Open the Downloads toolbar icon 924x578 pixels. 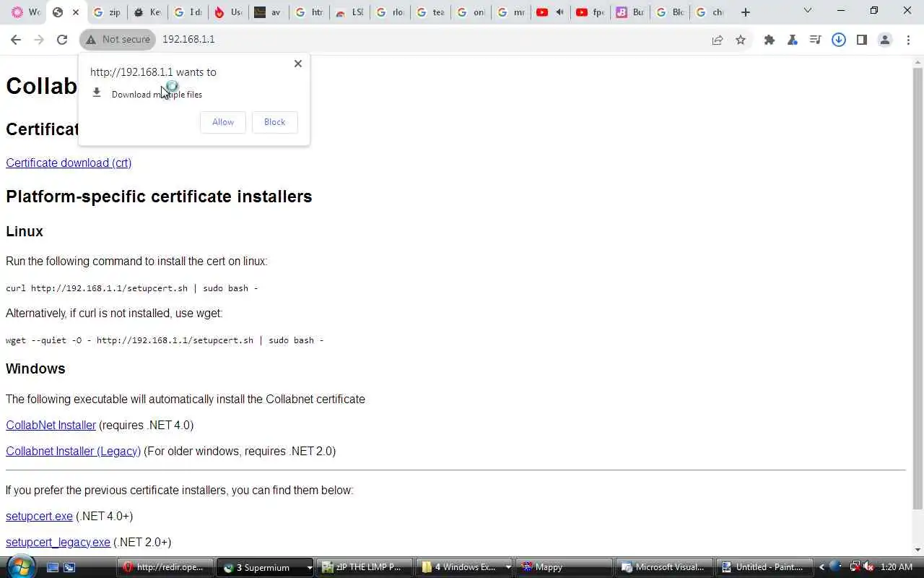point(839,40)
